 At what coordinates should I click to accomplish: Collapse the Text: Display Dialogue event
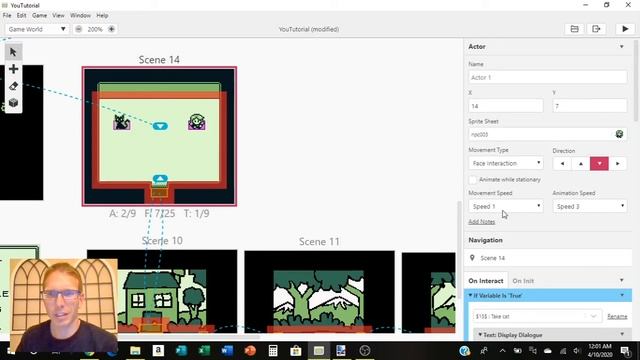pos(480,335)
